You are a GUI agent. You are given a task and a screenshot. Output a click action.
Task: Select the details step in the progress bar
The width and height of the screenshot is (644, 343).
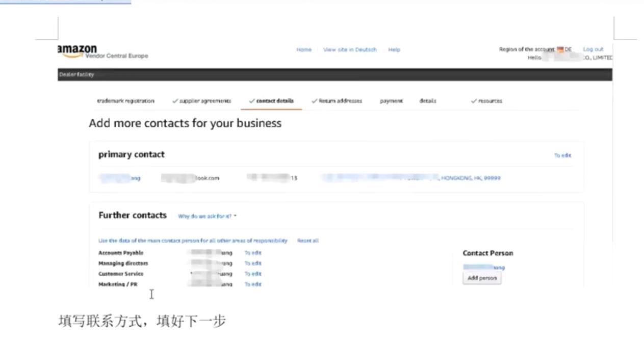tap(428, 101)
